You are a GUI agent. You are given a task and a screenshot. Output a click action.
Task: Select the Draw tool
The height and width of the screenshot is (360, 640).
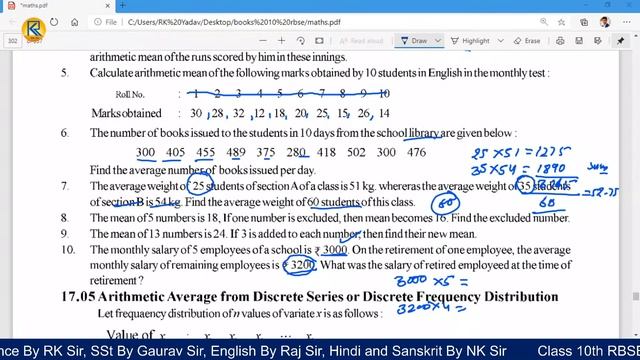coord(413,41)
